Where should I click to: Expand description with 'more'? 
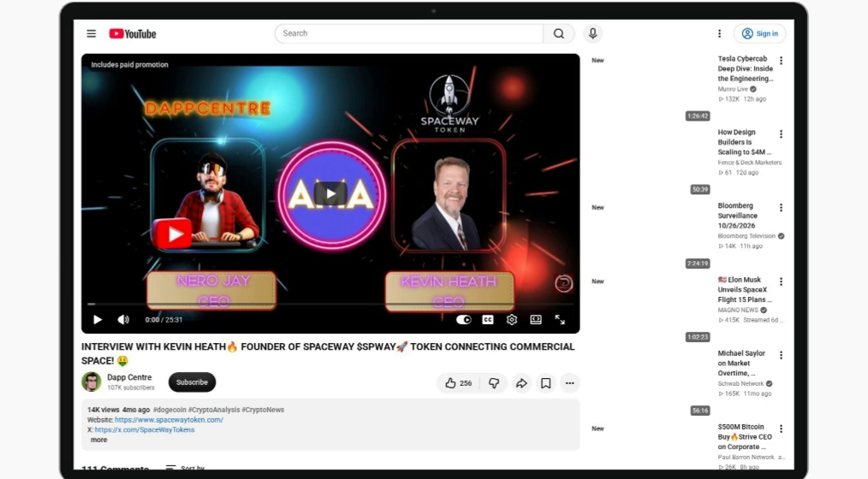click(x=98, y=440)
